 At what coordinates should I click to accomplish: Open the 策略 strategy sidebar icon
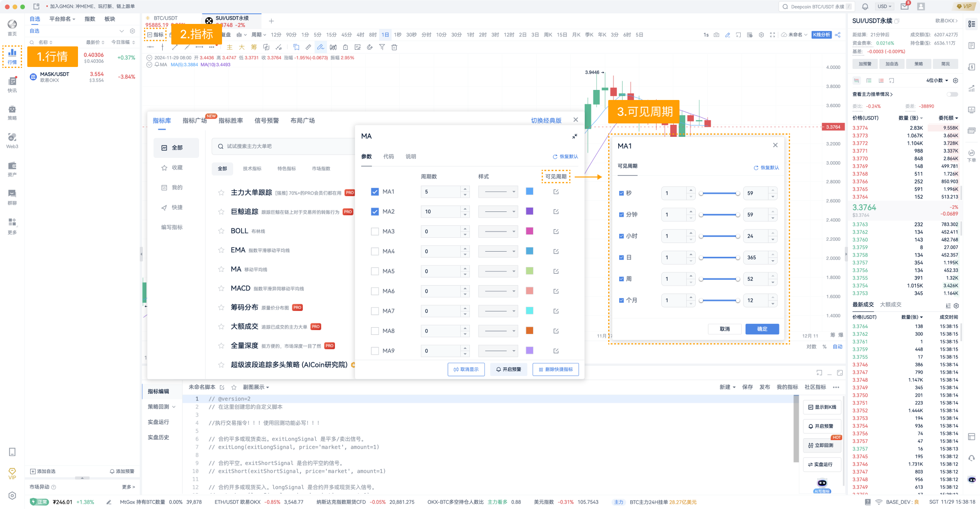pyautogui.click(x=12, y=112)
